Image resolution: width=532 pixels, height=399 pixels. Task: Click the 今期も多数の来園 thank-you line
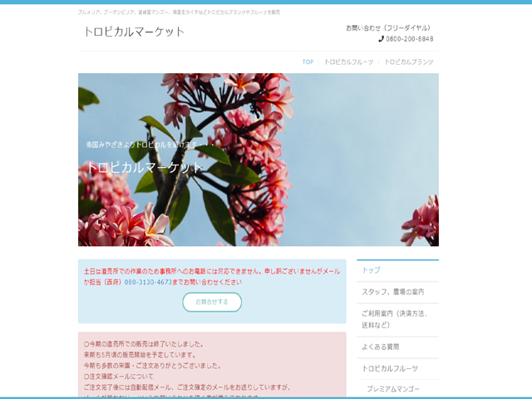pyautogui.click(x=152, y=366)
